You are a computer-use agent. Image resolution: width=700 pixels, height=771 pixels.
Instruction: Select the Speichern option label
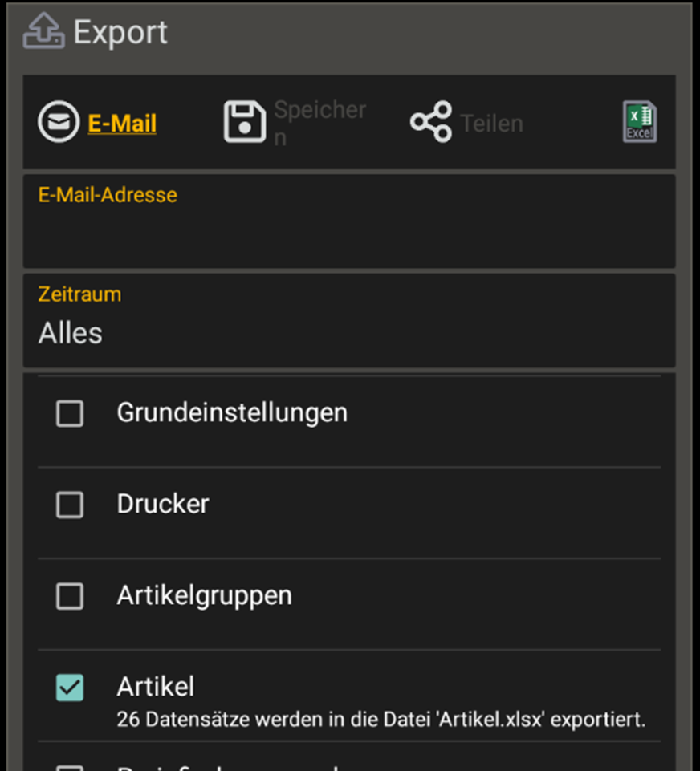click(319, 123)
